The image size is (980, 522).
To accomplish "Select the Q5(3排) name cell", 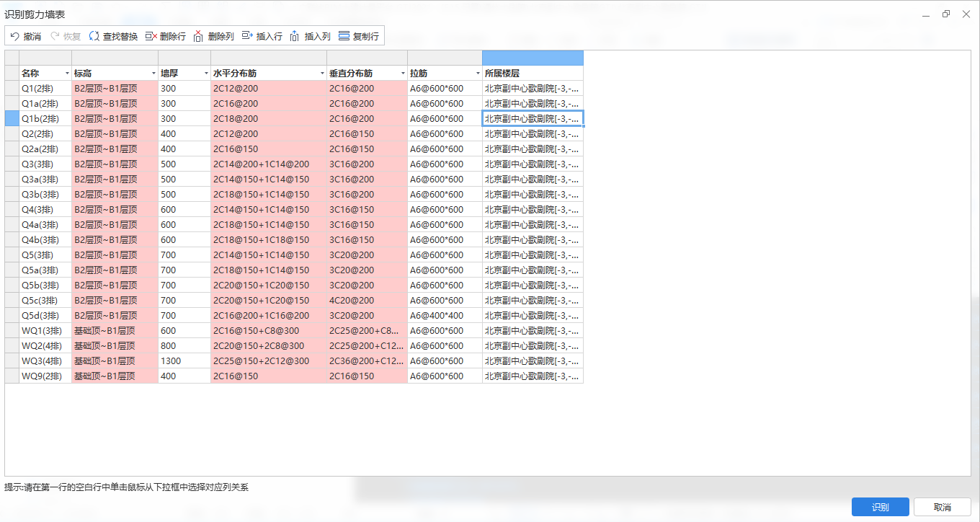I will tap(45, 255).
